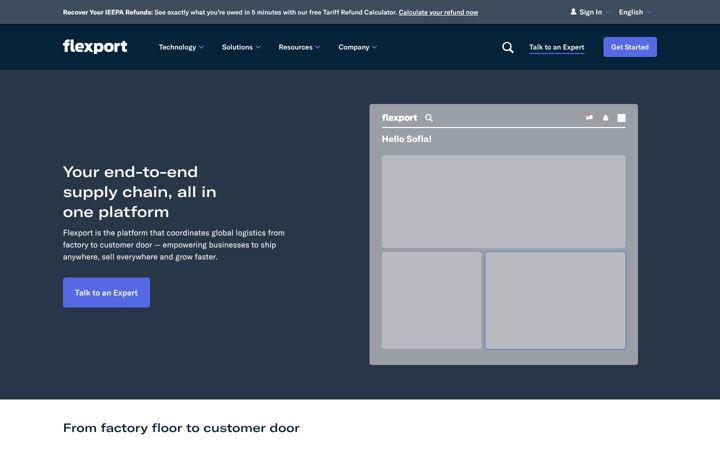This screenshot has height=450, width=720.
Task: Expand the Solutions menu
Action: pyautogui.click(x=241, y=47)
